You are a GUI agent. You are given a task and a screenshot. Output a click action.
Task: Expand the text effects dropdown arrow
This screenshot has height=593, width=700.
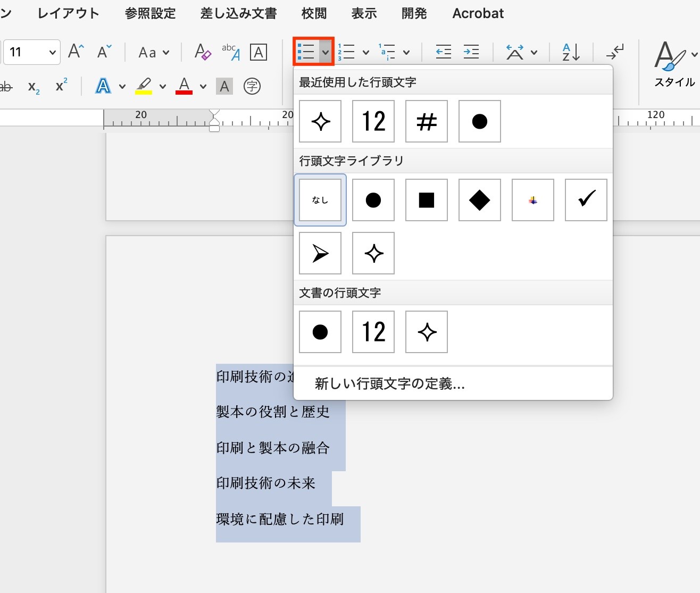(122, 86)
